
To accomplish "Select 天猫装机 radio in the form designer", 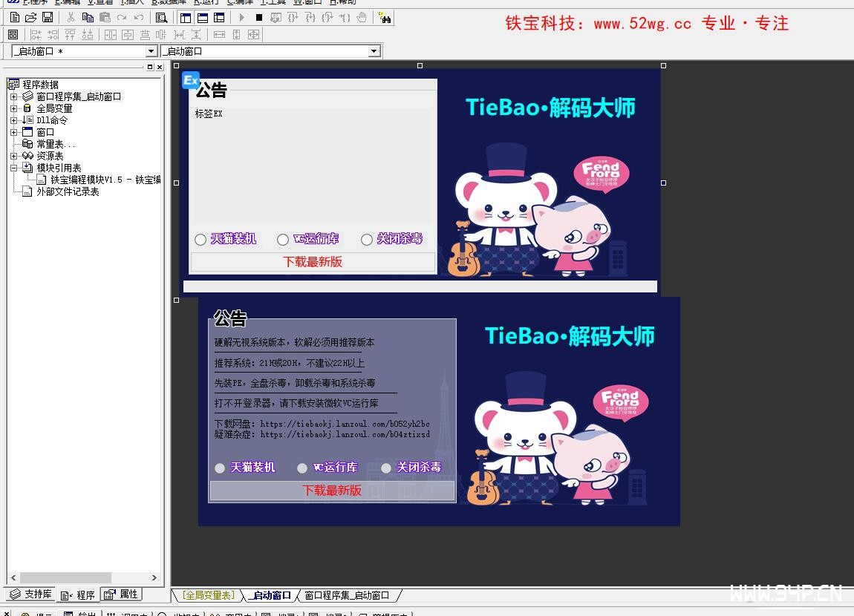I will (201, 240).
